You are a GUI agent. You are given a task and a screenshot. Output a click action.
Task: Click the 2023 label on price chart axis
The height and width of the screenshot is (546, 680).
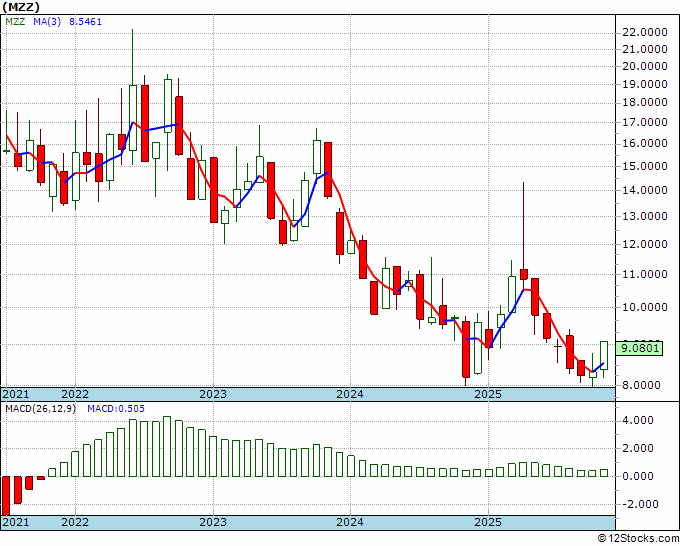coord(213,394)
